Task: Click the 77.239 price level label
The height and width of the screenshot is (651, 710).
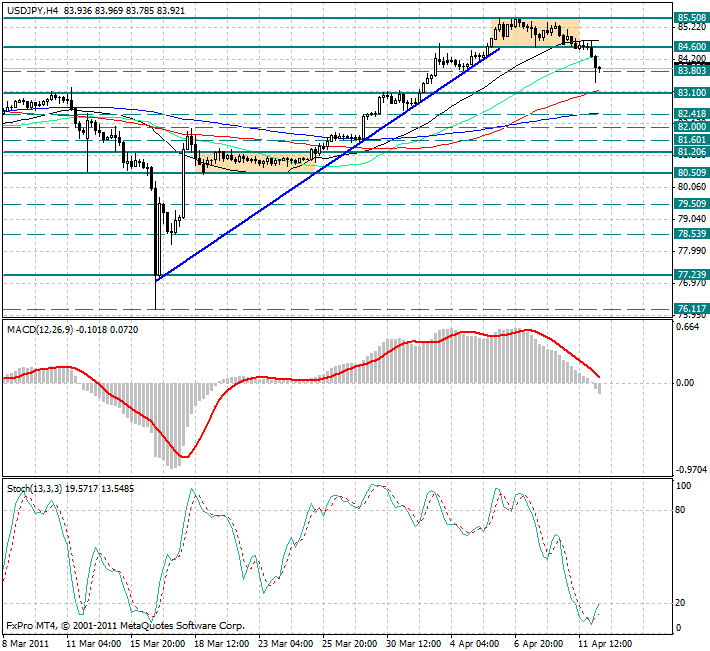Action: pos(691,275)
